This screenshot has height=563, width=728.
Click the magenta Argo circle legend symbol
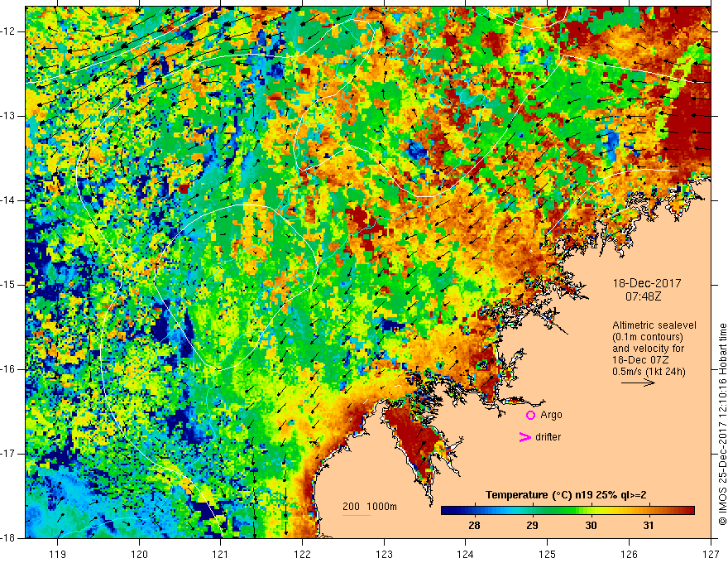click(x=530, y=415)
